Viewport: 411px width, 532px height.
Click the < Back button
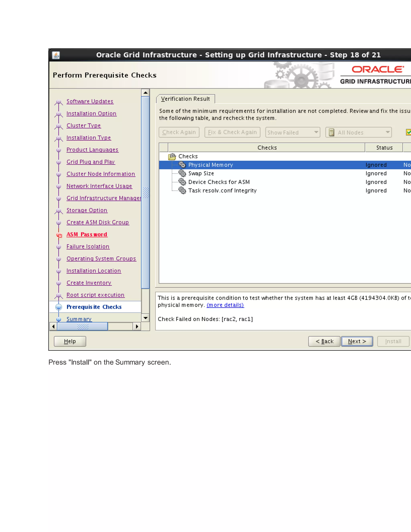pos(324,341)
